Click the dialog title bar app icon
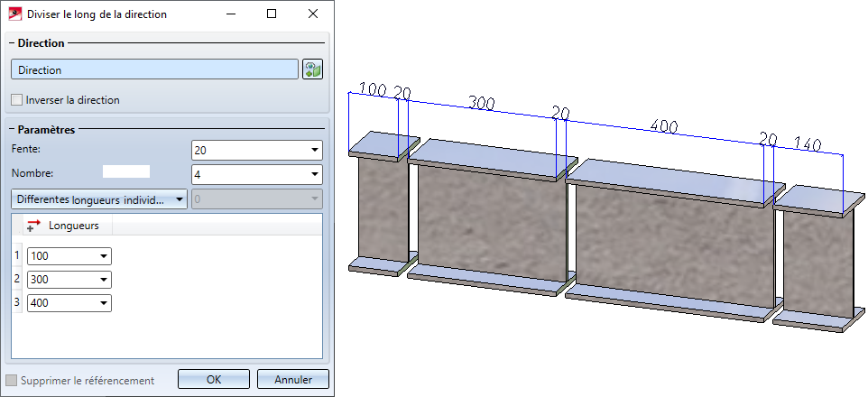Viewport: 868px width, 397px height. [x=15, y=14]
